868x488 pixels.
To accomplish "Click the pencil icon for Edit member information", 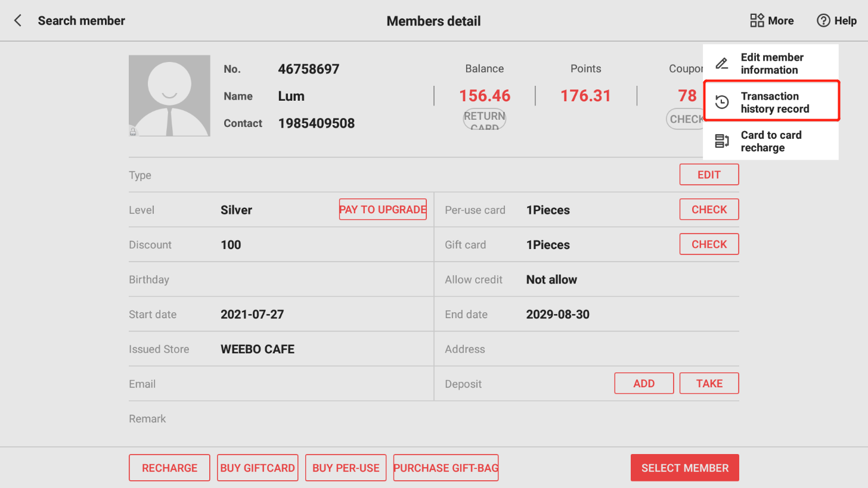I will click(x=722, y=64).
